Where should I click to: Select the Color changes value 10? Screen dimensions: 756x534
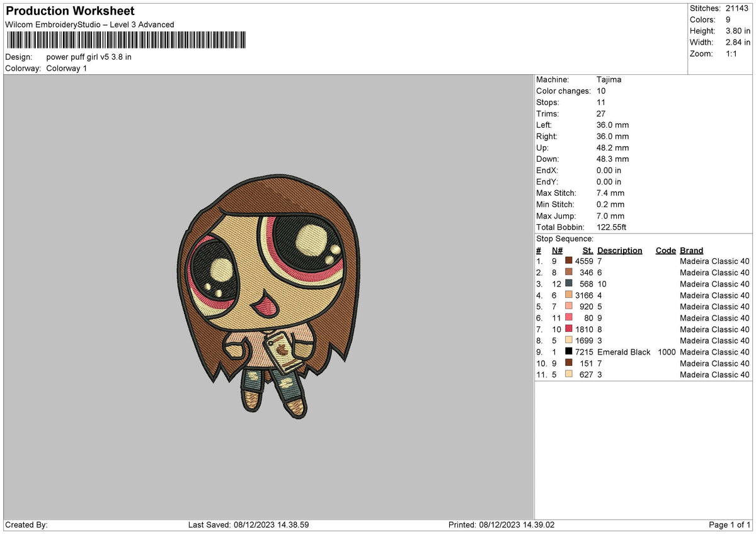coord(601,91)
